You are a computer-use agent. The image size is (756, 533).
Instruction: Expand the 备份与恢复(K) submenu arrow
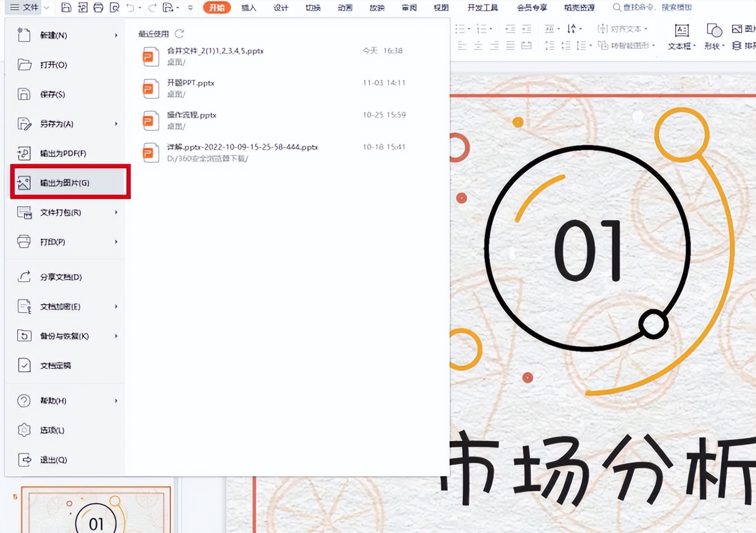(x=116, y=337)
